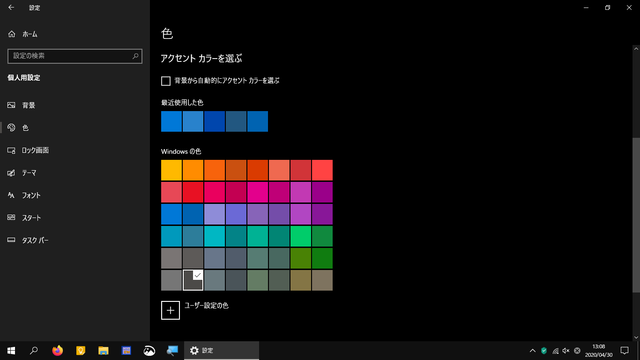This screenshot has width=640, height=360.
Task: Click the theme brush icon in the sidebar
Action: tap(11, 173)
